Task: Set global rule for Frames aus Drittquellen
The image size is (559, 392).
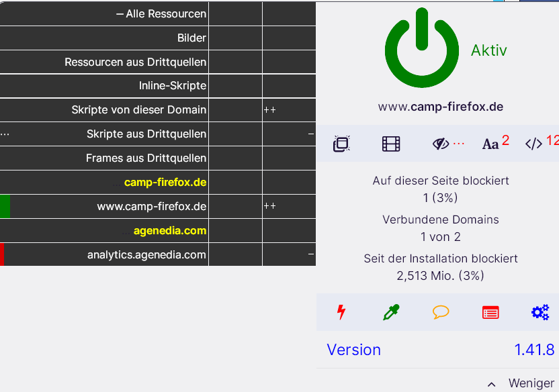Action: (236, 158)
